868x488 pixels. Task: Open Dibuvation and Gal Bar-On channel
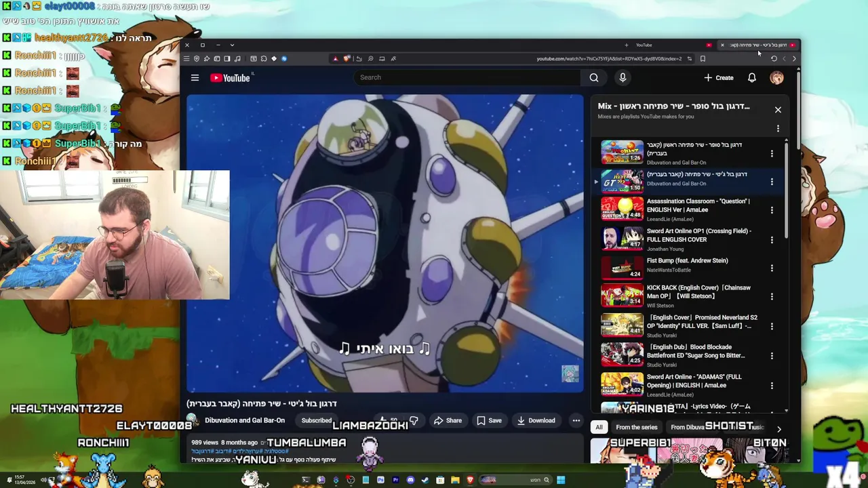coord(245,420)
